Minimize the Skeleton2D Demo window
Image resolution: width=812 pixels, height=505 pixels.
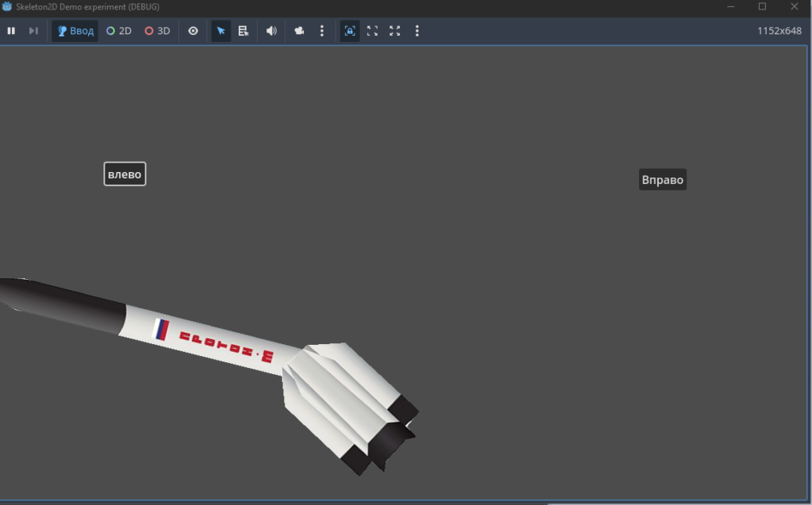(x=730, y=6)
